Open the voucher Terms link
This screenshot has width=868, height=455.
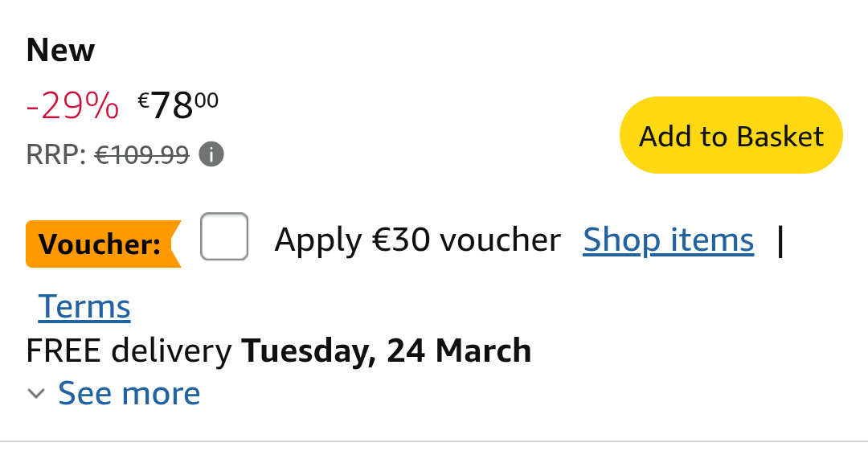(84, 306)
